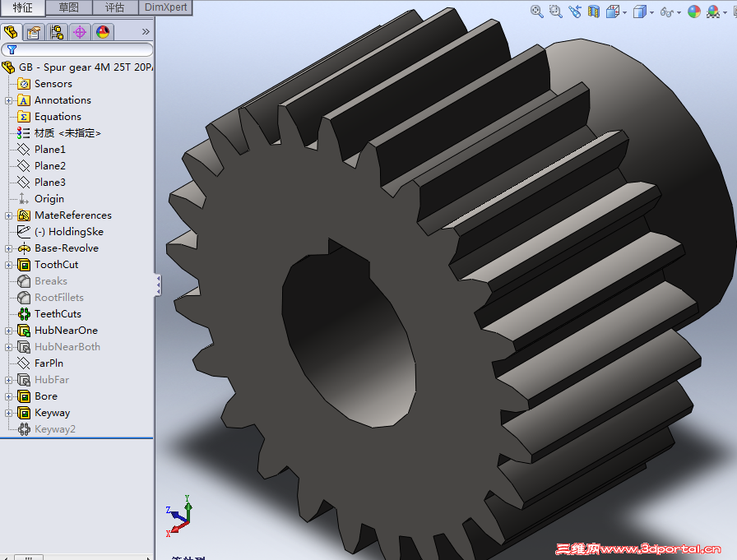Select the GB - Spur gear root node
Image resolution: width=737 pixels, height=560 pixels.
[x=77, y=67]
